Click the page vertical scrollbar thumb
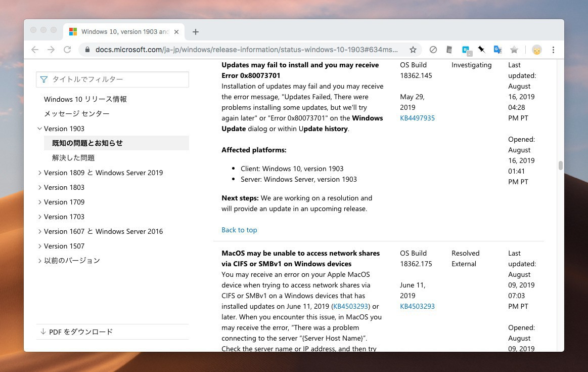588x372 pixels. click(560, 165)
